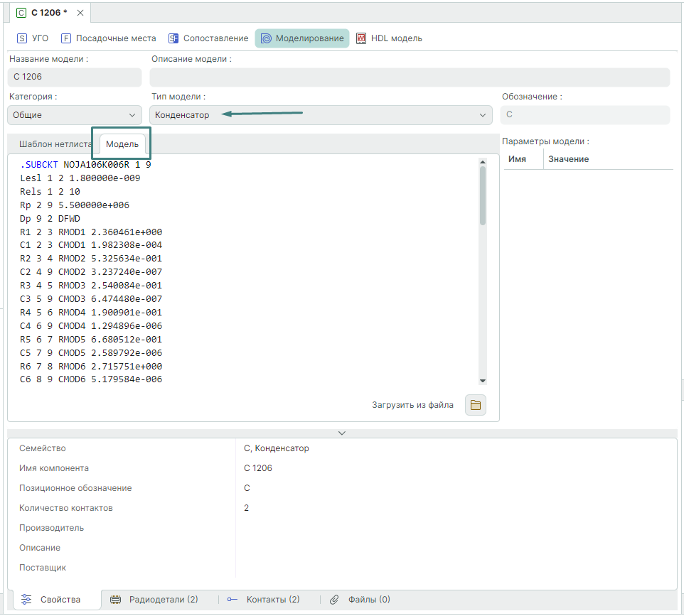Viewport: 684px width, 616px height.
Task: Open the Свойства bottom tab
Action: point(53,600)
